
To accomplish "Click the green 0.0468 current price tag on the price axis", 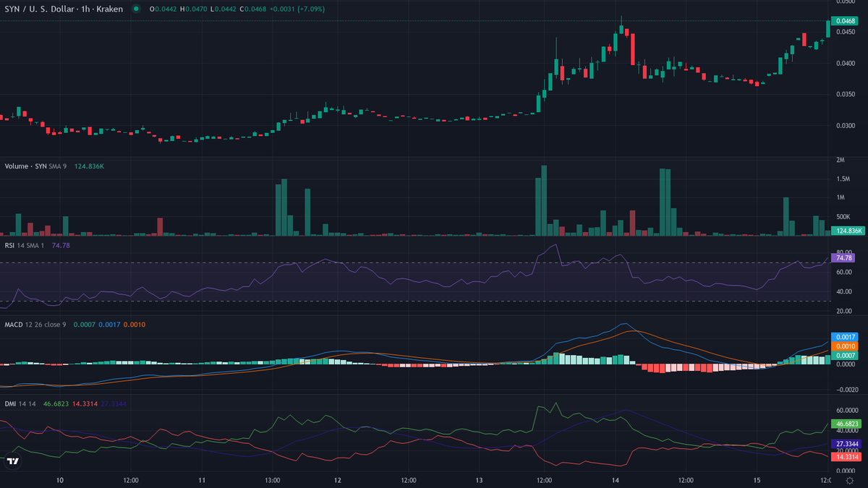I will click(846, 22).
